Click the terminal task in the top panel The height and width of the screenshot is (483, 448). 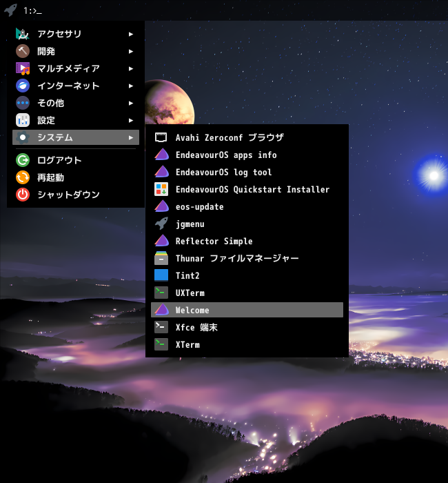click(32, 11)
